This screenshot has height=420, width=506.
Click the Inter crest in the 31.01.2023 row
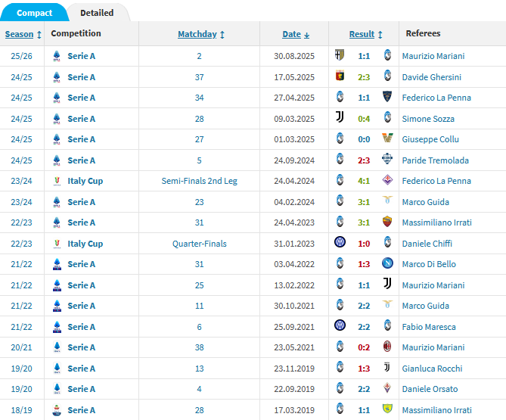[x=340, y=243]
